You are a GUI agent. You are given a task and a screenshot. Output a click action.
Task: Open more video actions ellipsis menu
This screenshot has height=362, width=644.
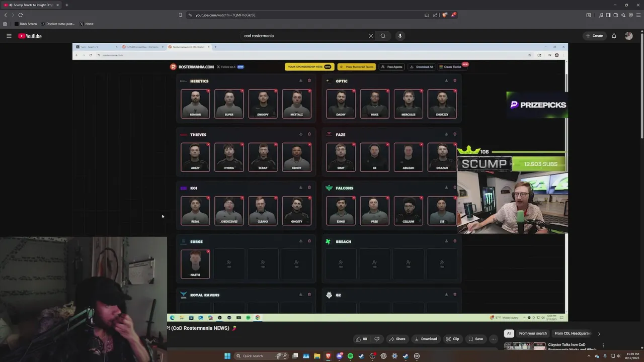pyautogui.click(x=493, y=339)
